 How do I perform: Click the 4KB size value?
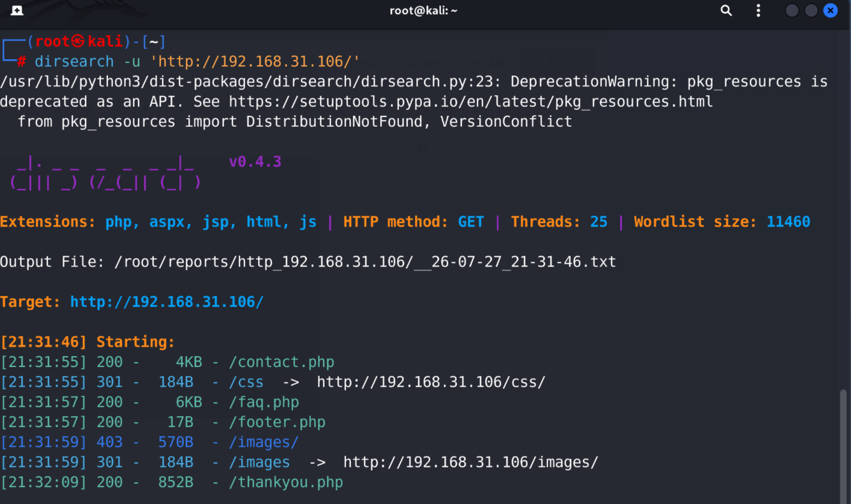tap(189, 362)
